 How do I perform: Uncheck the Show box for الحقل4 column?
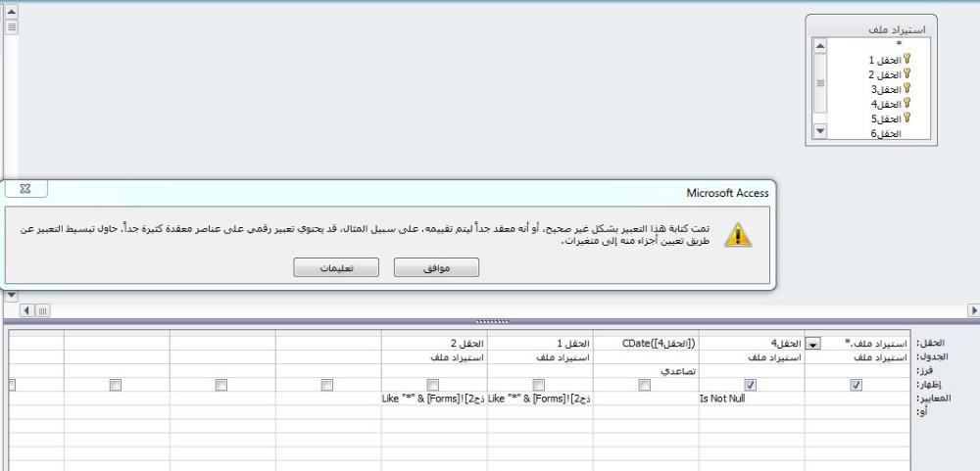(751, 386)
